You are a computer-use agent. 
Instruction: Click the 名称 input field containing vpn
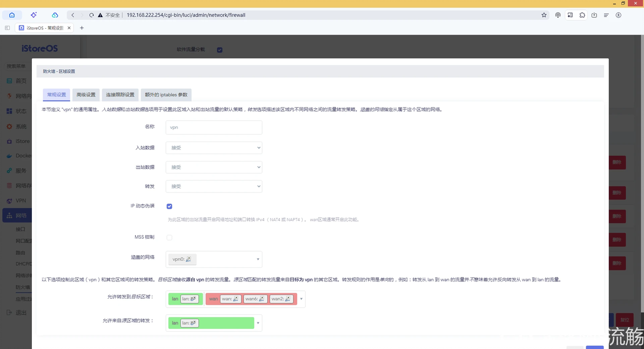coord(213,127)
